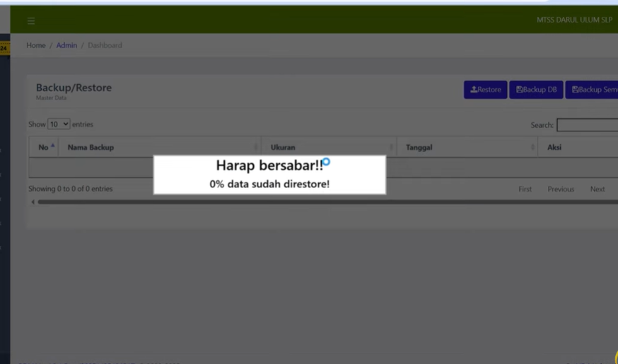Click the Backup Semester button

[x=592, y=90]
